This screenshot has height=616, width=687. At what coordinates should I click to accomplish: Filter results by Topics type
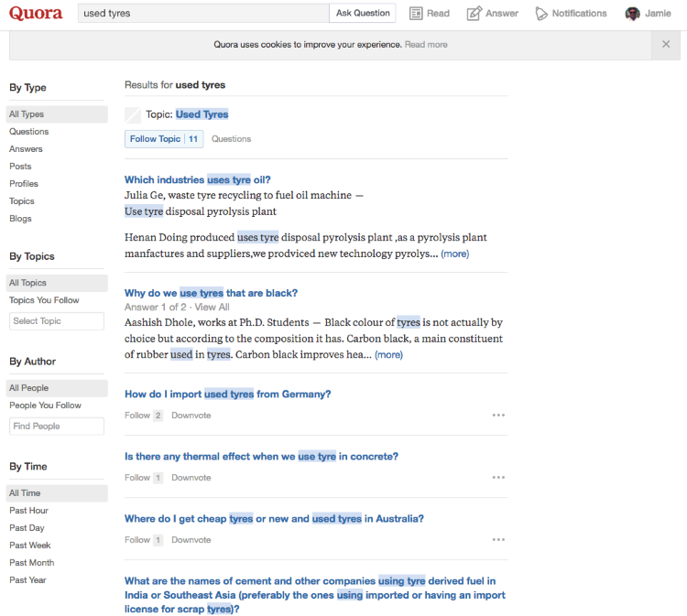pyautogui.click(x=22, y=201)
